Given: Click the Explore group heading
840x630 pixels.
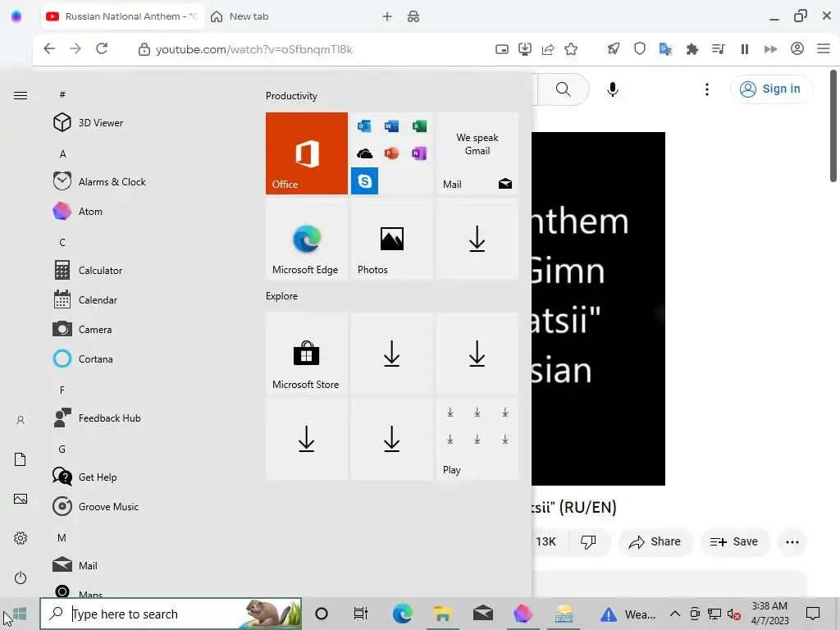Looking at the screenshot, I should [x=282, y=295].
